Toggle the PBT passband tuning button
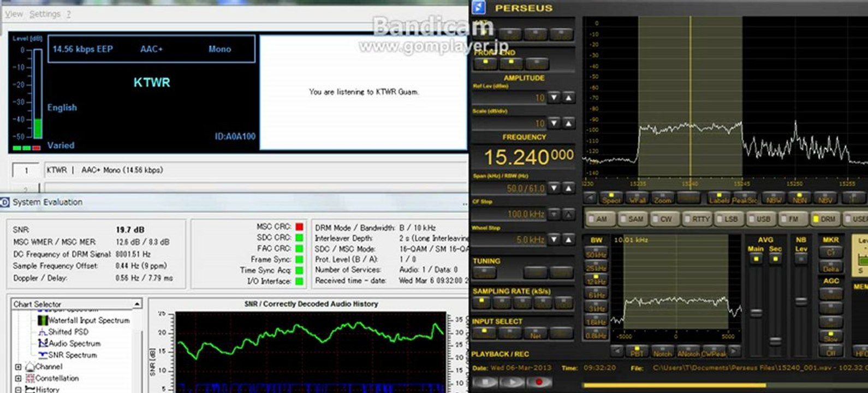 tap(637, 351)
